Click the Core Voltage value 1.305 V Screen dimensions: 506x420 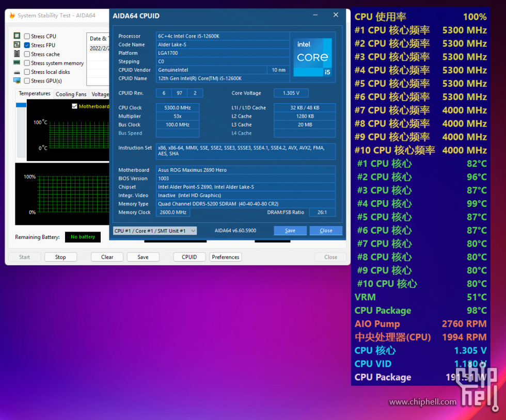coord(291,93)
